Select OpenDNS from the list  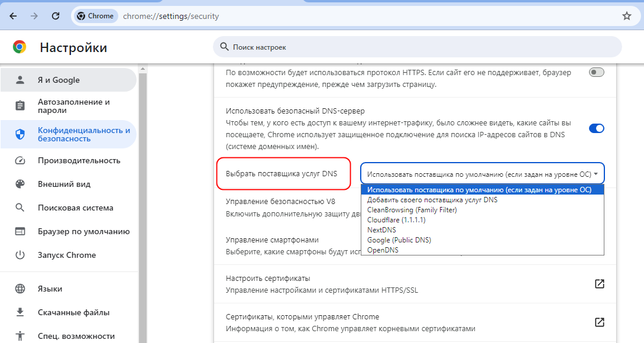click(482, 250)
